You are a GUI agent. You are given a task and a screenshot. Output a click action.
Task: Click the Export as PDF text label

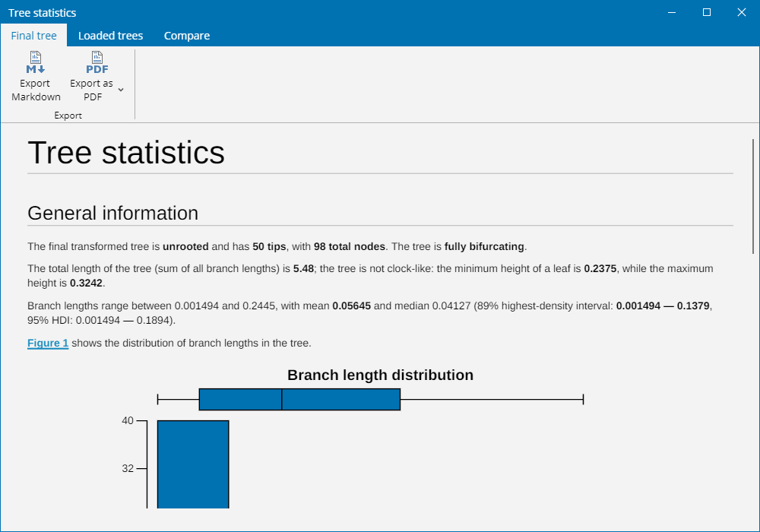[x=92, y=90]
